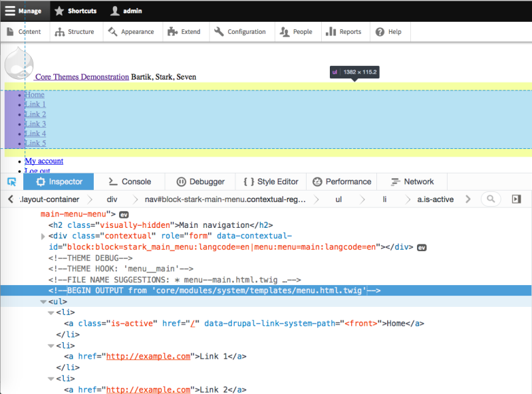Open the HTML search magnifier
Image resolution: width=532 pixels, height=394 pixels.
coord(491,199)
